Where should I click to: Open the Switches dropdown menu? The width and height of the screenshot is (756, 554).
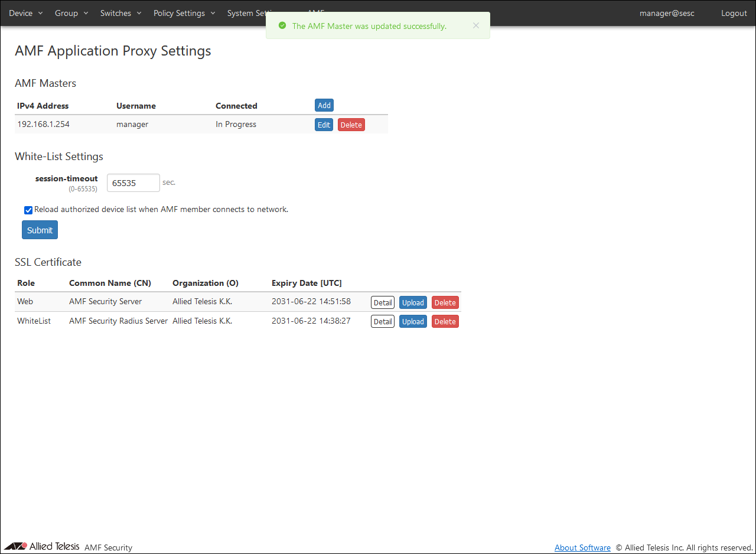(120, 13)
